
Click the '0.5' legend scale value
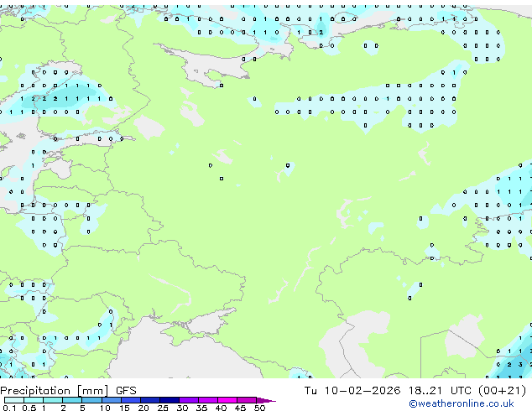pos(29,408)
